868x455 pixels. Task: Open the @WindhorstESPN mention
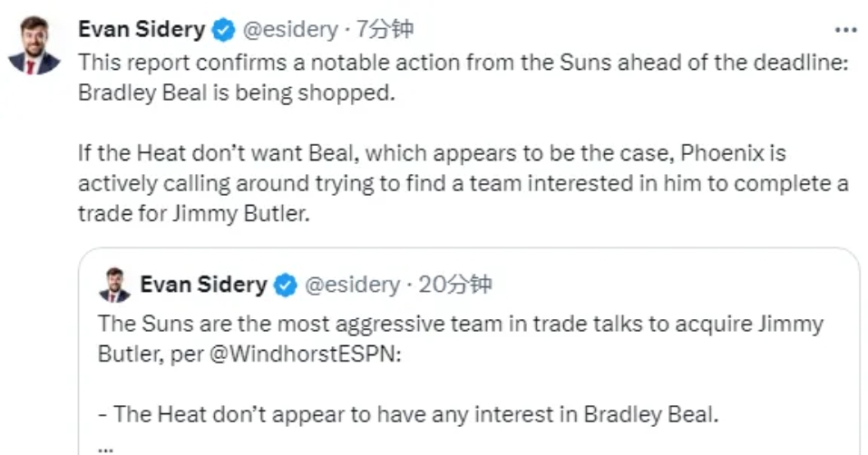[x=306, y=354]
